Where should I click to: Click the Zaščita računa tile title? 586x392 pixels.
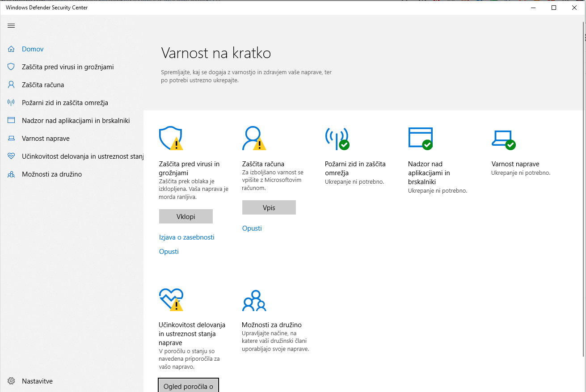pos(263,164)
